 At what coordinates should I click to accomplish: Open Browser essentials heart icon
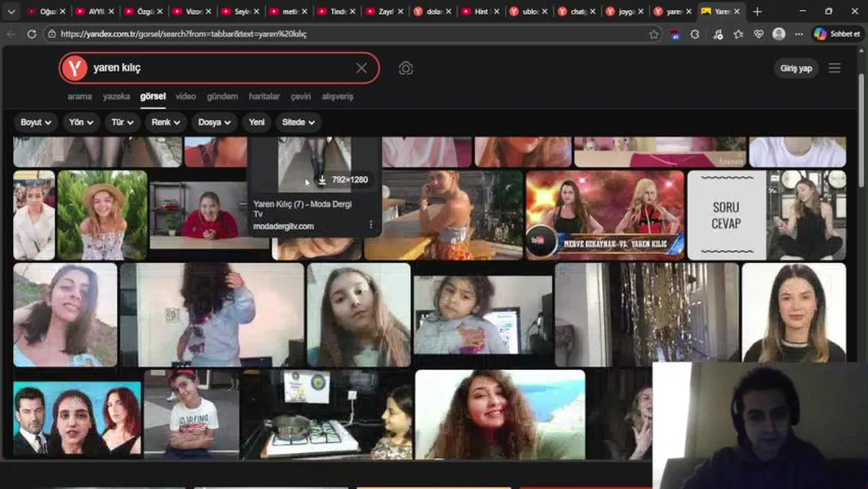click(x=759, y=34)
